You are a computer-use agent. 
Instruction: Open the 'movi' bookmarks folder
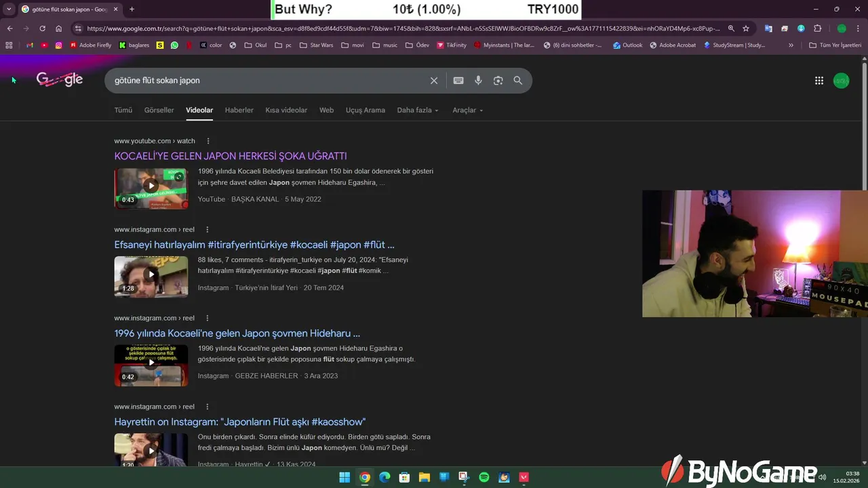pyautogui.click(x=353, y=45)
